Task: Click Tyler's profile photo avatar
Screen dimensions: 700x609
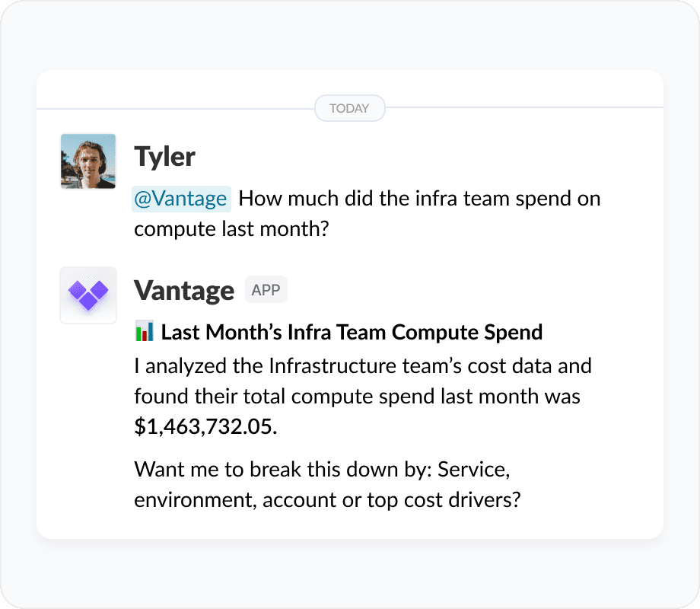Action: tap(88, 161)
